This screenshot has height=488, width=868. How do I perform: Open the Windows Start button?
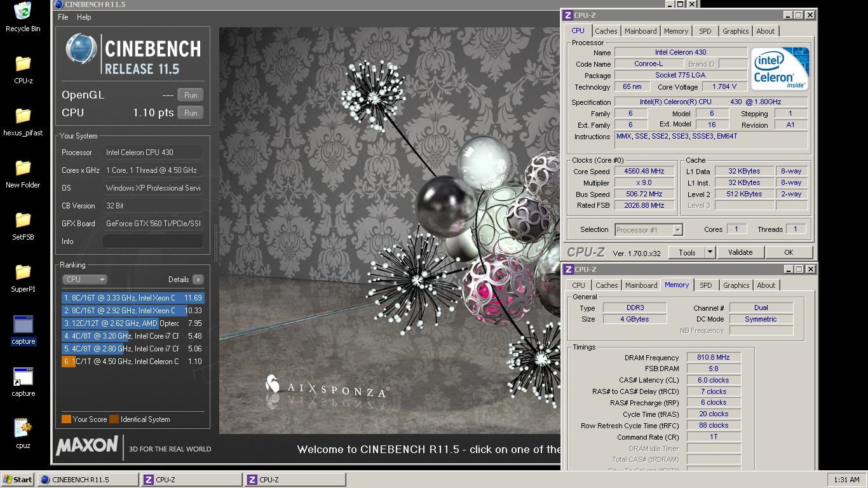(x=18, y=480)
